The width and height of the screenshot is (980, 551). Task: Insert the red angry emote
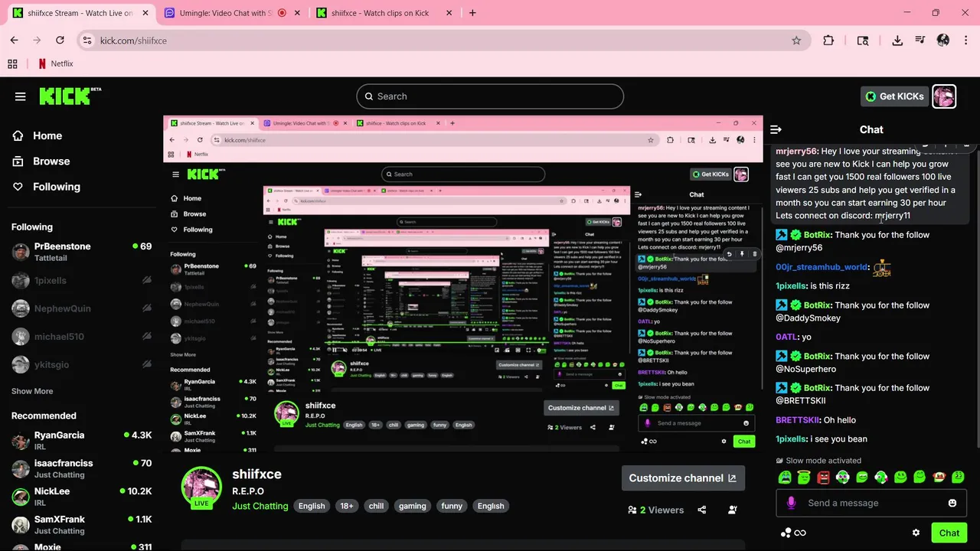point(823,478)
